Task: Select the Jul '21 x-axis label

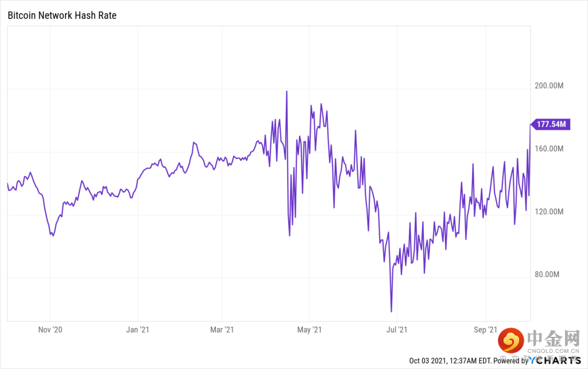Action: coord(396,329)
